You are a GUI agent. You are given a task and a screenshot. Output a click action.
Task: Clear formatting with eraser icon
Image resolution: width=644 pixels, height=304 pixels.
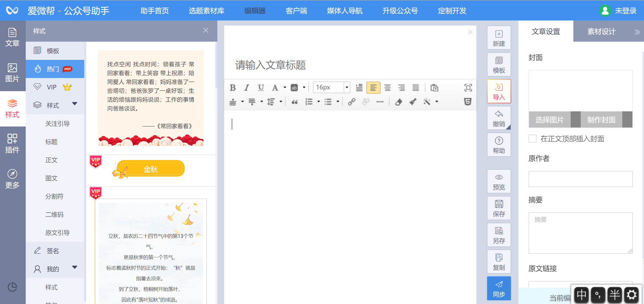click(398, 102)
